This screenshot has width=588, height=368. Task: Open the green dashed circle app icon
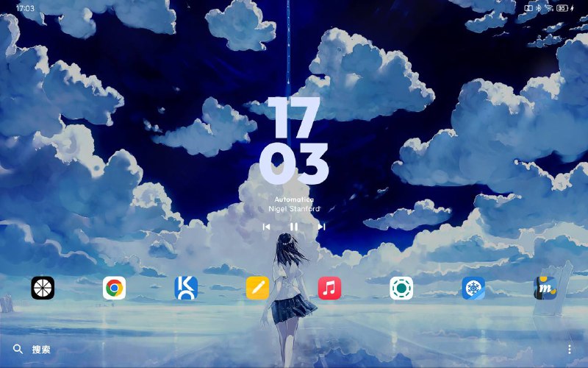pyautogui.click(x=401, y=288)
